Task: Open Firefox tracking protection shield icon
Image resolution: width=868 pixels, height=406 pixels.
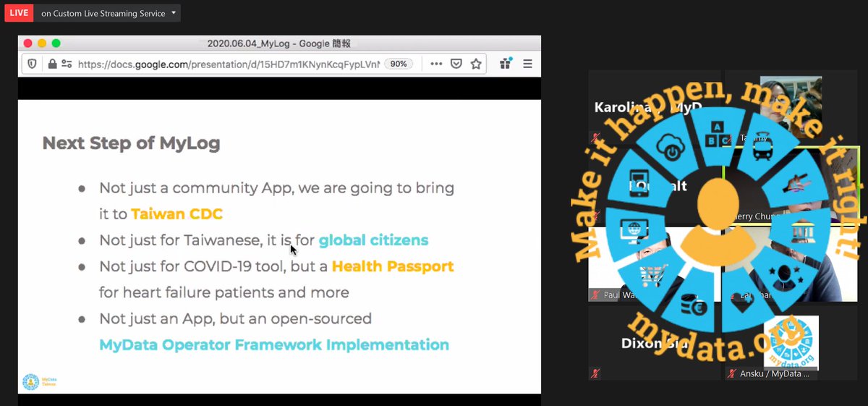Action: point(33,64)
